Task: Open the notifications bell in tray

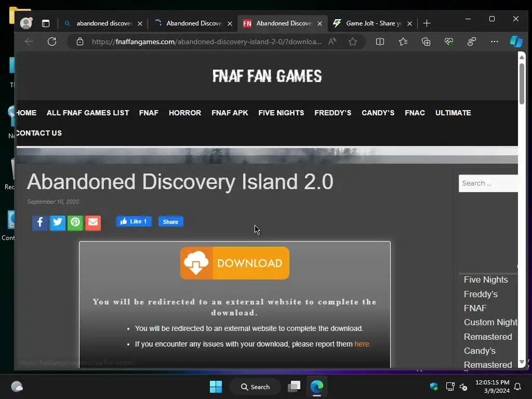Action: click(518, 387)
